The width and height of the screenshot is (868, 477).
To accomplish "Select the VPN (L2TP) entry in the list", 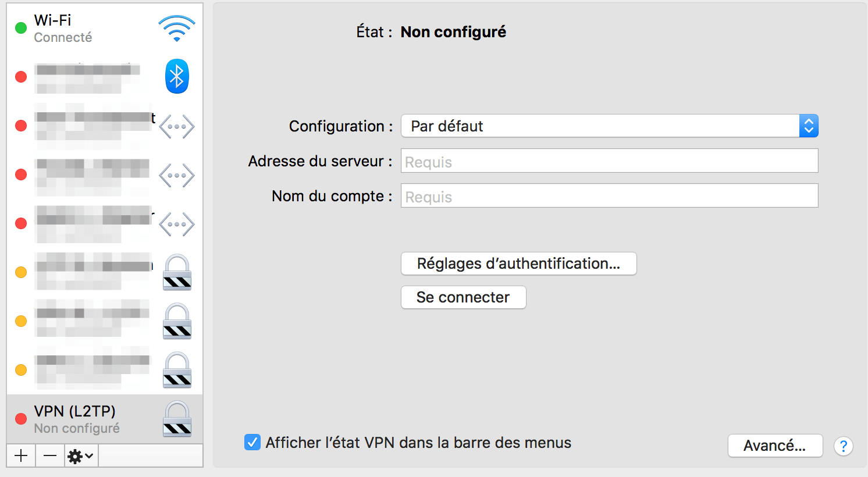I will pos(105,419).
